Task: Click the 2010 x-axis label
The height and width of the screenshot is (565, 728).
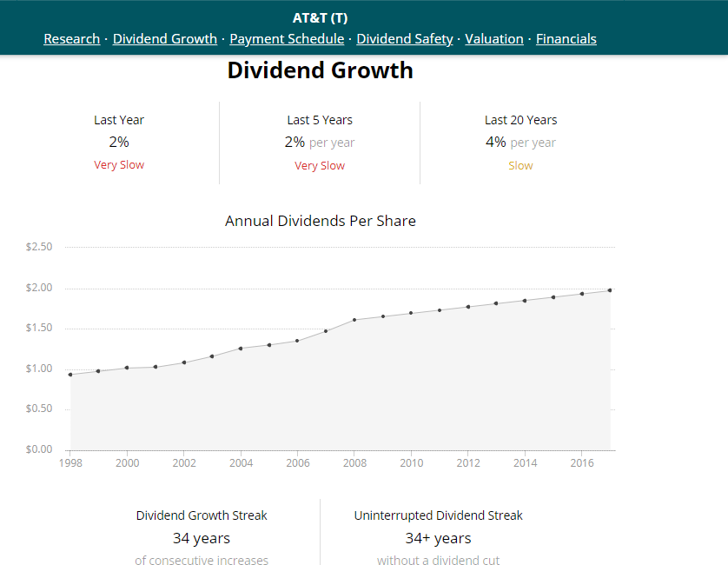Action: coord(412,462)
